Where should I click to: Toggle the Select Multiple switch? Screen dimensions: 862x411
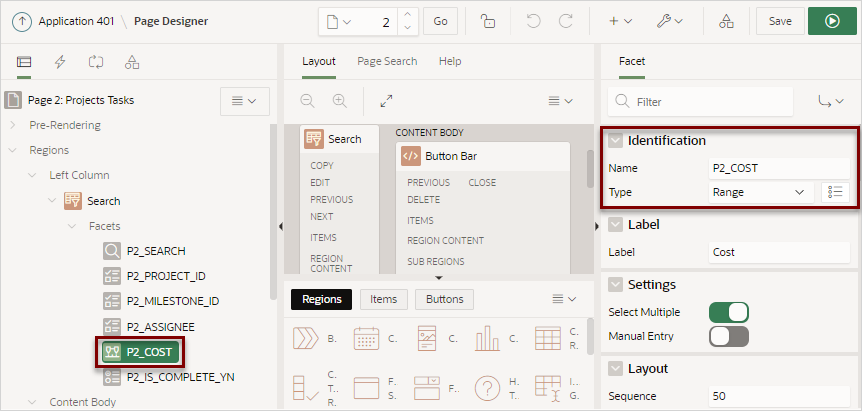click(x=729, y=312)
